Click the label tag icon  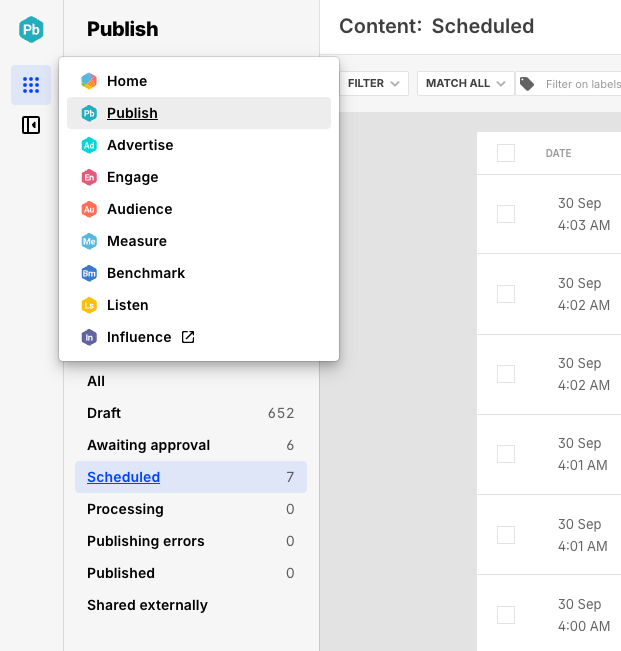[527, 84]
